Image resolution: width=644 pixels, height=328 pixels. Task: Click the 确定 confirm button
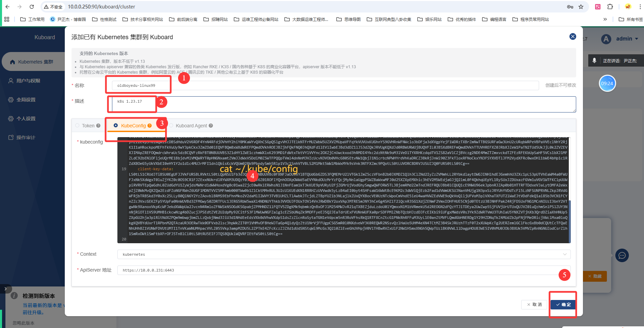coord(563,305)
